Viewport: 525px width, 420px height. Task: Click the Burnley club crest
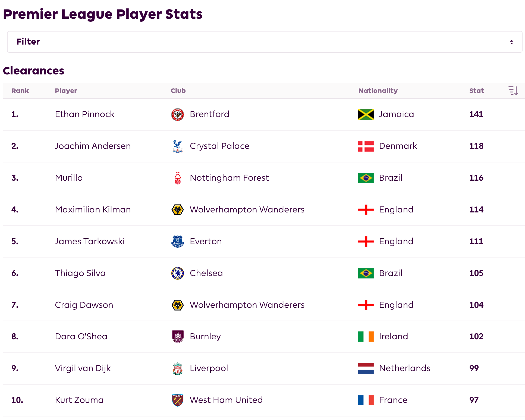point(178,337)
